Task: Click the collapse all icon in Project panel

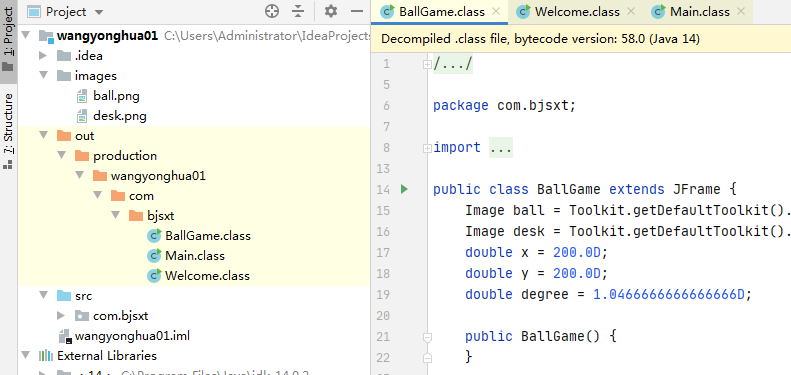Action: pyautogui.click(x=298, y=11)
